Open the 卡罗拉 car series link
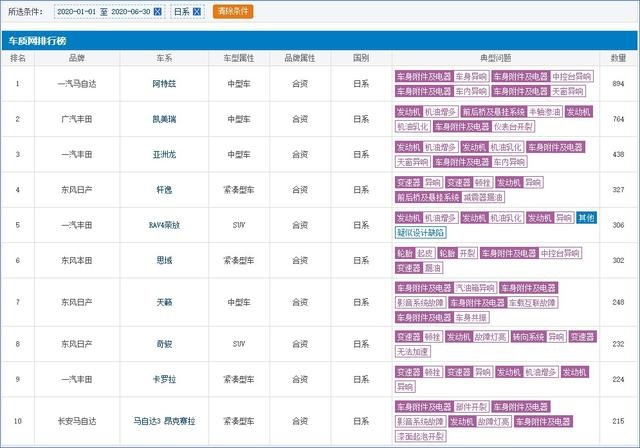The image size is (640, 448). [164, 379]
